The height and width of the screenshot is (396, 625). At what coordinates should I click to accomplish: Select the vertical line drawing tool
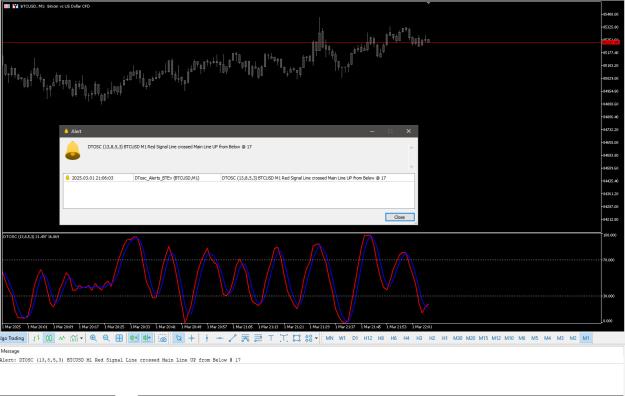206,338
